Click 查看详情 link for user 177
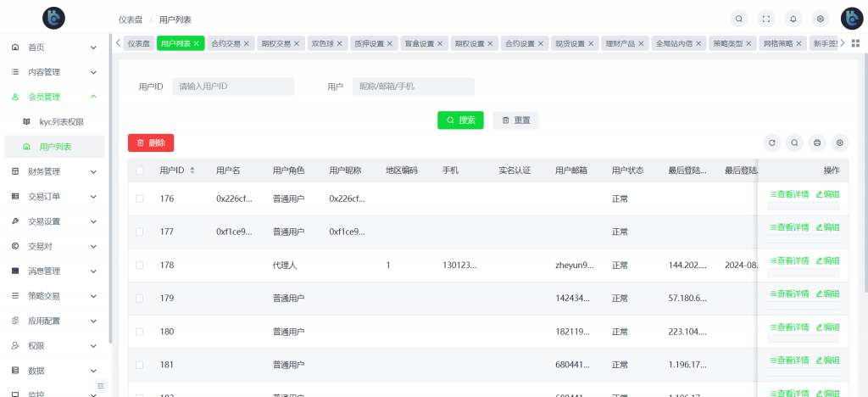 (788, 226)
